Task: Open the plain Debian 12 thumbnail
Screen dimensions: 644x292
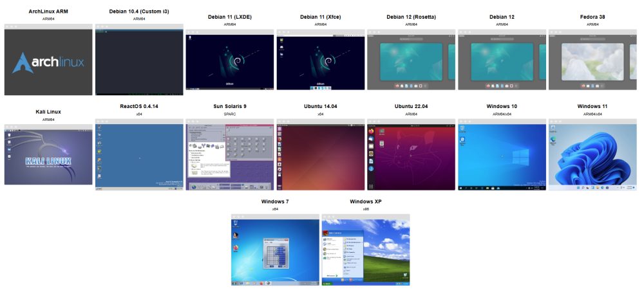Action: 502,60
